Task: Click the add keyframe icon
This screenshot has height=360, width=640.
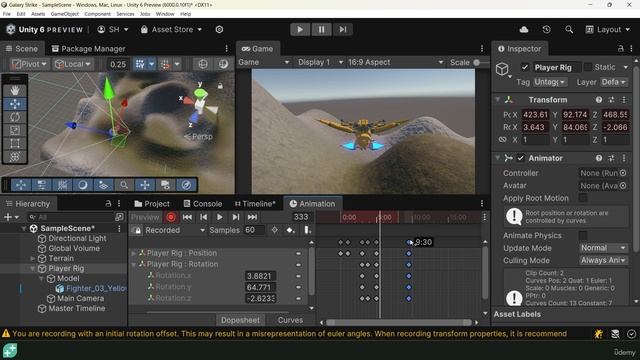Action: pos(290,230)
